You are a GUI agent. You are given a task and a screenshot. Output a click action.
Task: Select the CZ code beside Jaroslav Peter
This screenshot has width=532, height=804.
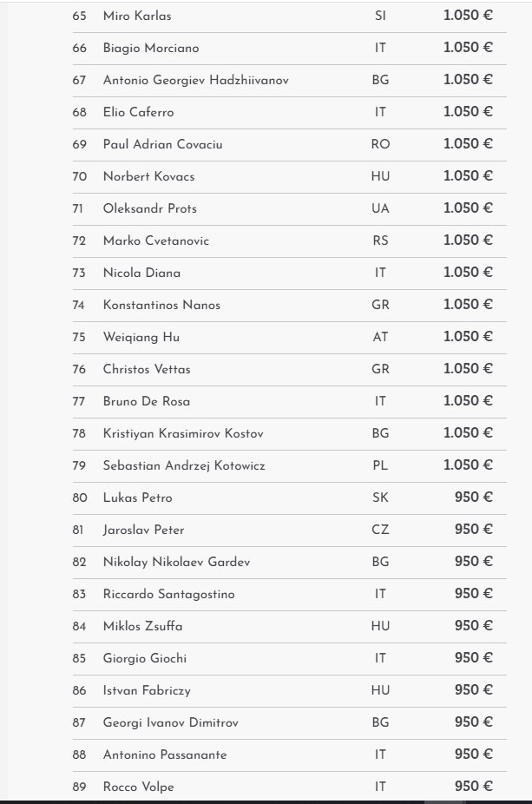click(x=380, y=531)
